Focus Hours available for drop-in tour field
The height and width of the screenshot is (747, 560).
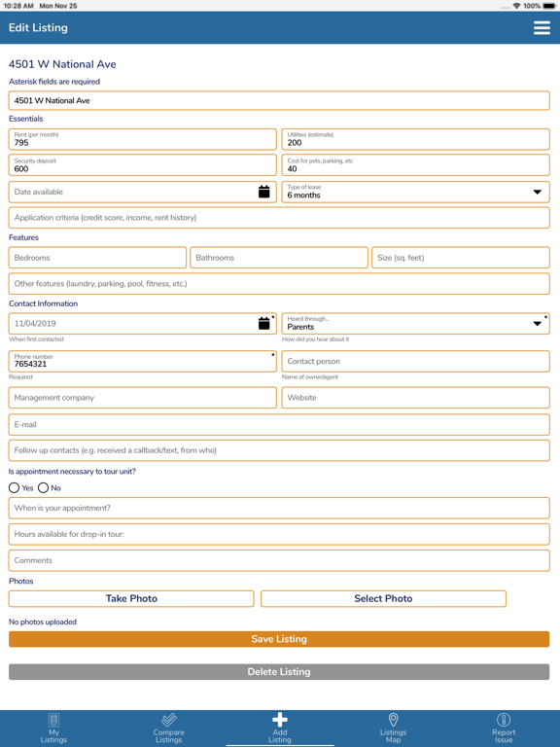point(279,535)
